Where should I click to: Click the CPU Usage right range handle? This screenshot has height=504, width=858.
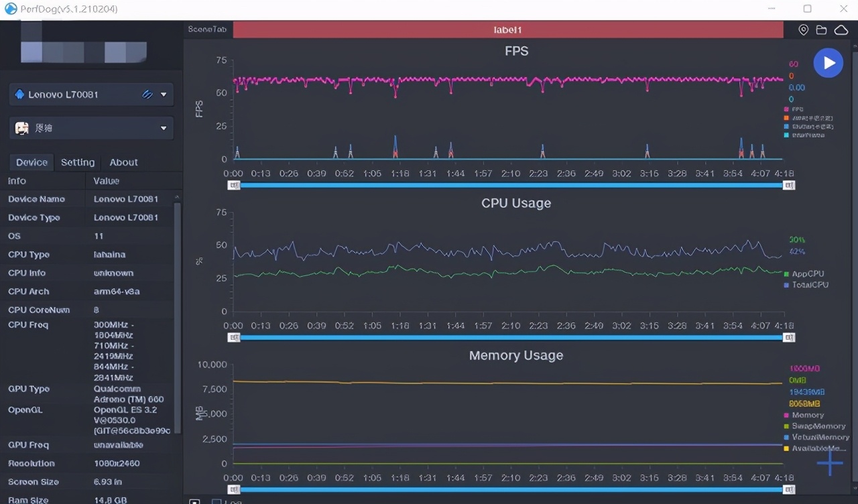tap(789, 337)
